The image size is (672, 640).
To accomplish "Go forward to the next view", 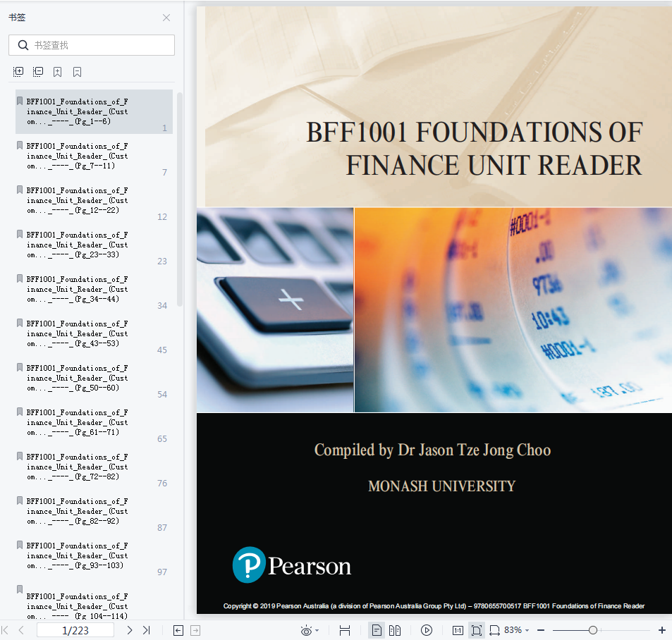I will click(195, 630).
